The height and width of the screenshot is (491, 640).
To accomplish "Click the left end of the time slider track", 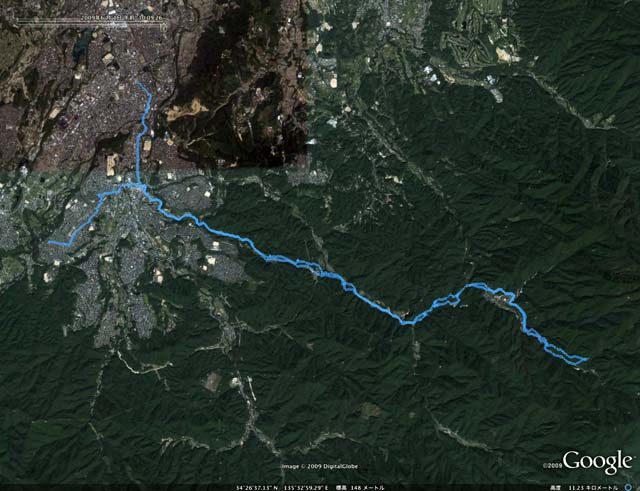I will pyautogui.click(x=19, y=22).
